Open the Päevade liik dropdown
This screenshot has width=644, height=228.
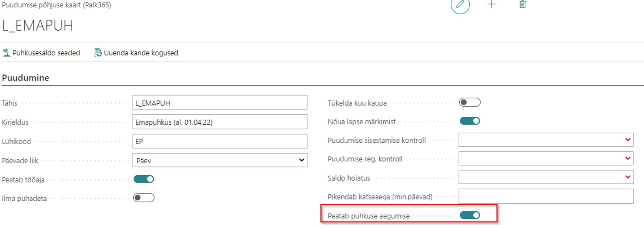(x=220, y=160)
